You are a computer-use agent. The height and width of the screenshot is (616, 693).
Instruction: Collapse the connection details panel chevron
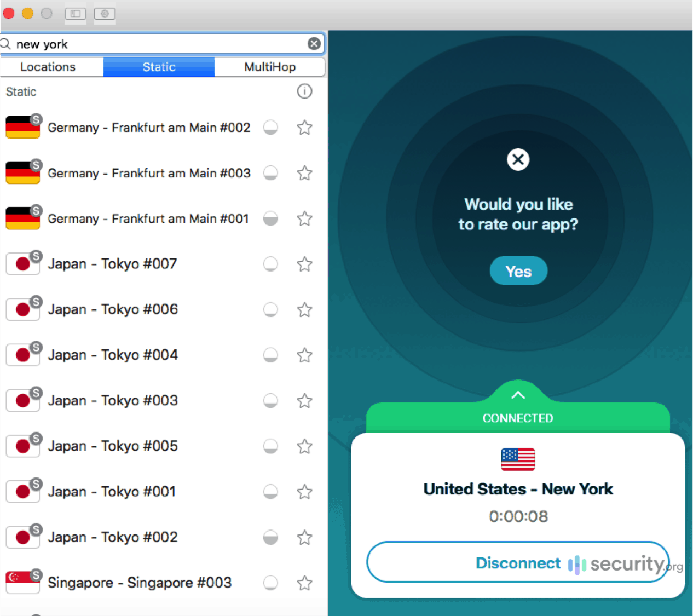click(518, 395)
